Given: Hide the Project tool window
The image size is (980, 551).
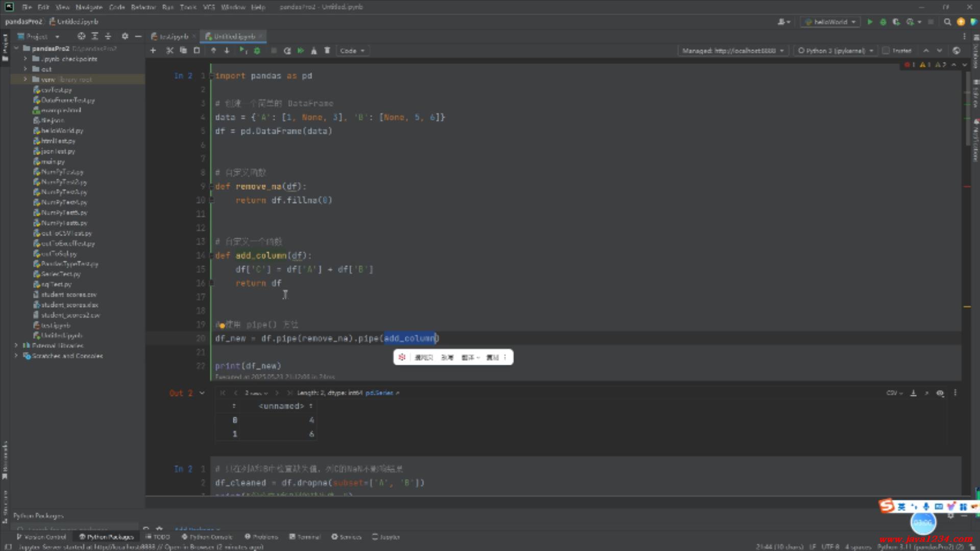Looking at the screenshot, I should point(138,36).
